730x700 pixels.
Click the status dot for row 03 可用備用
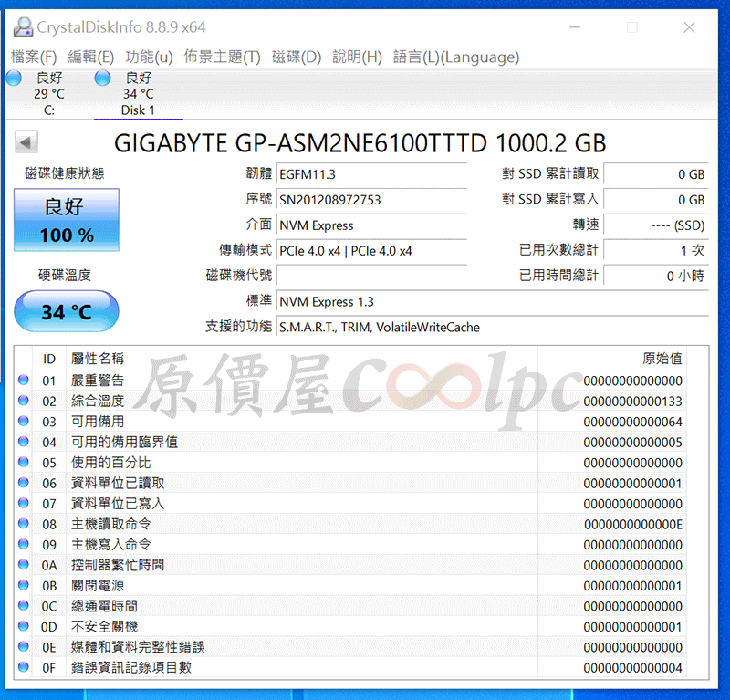[24, 421]
